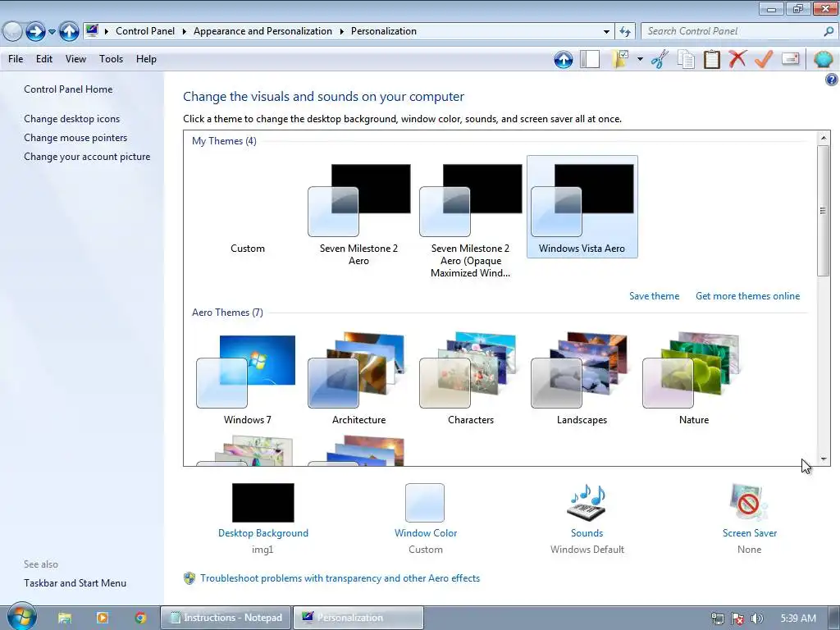Click the Copy pages icon
Image resolution: width=840 pixels, height=630 pixels.
pyautogui.click(x=686, y=59)
